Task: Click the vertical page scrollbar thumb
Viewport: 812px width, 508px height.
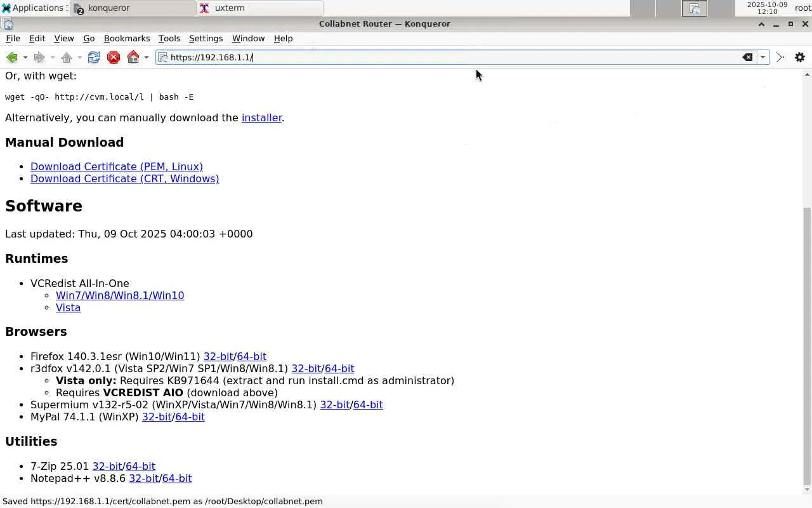Action: (807, 345)
